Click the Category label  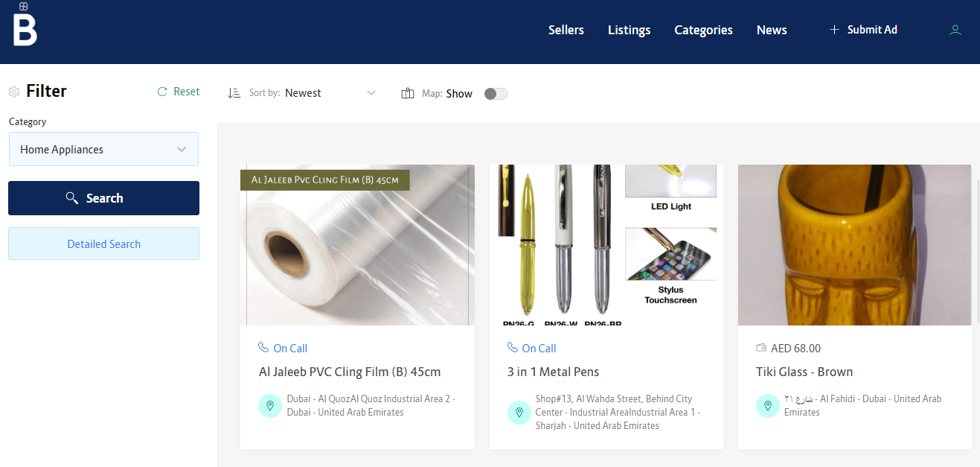(28, 121)
